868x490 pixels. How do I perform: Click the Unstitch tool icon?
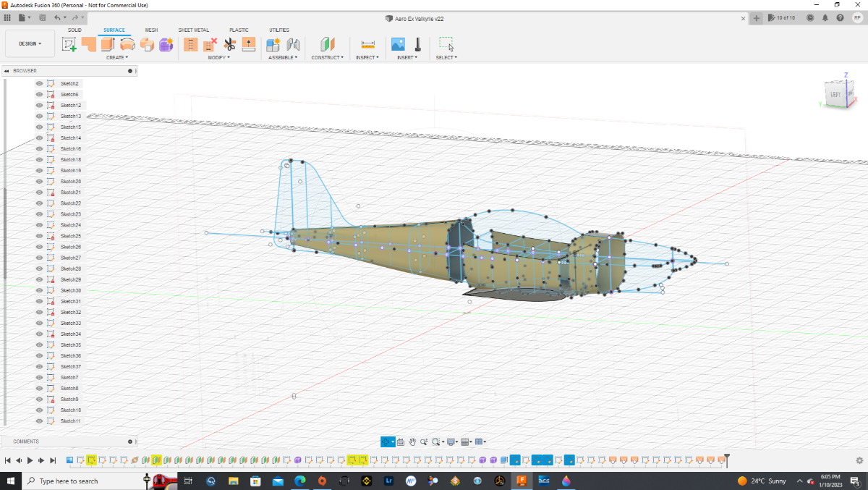click(x=210, y=45)
